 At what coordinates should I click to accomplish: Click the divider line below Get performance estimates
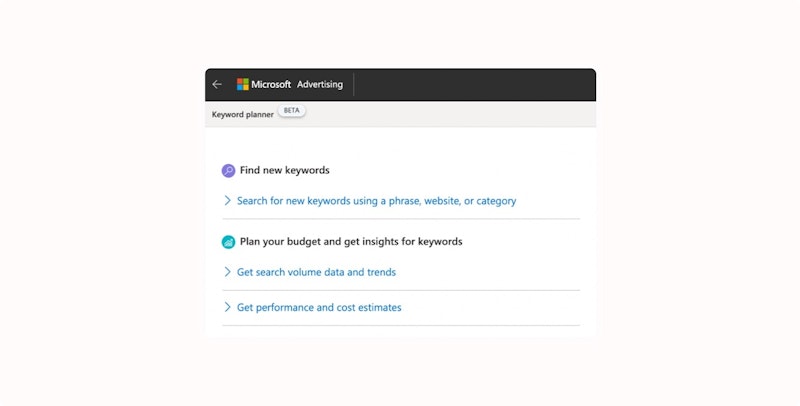(x=400, y=326)
